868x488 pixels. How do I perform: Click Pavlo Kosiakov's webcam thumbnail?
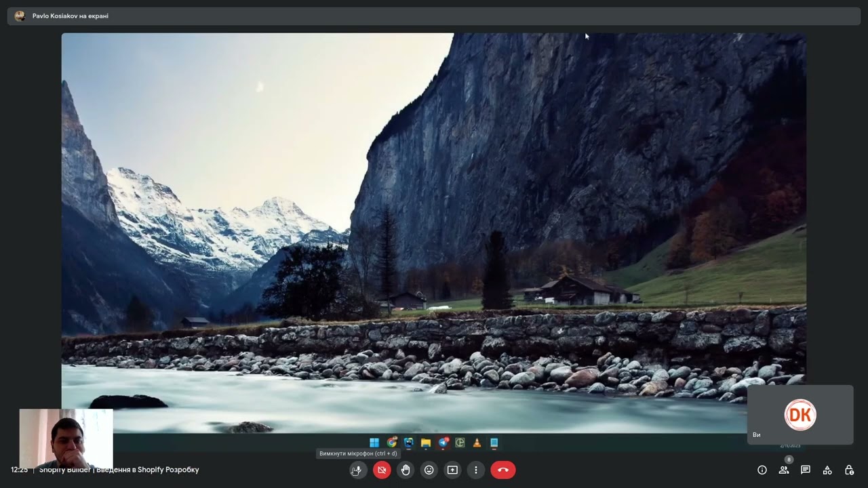[66, 439]
